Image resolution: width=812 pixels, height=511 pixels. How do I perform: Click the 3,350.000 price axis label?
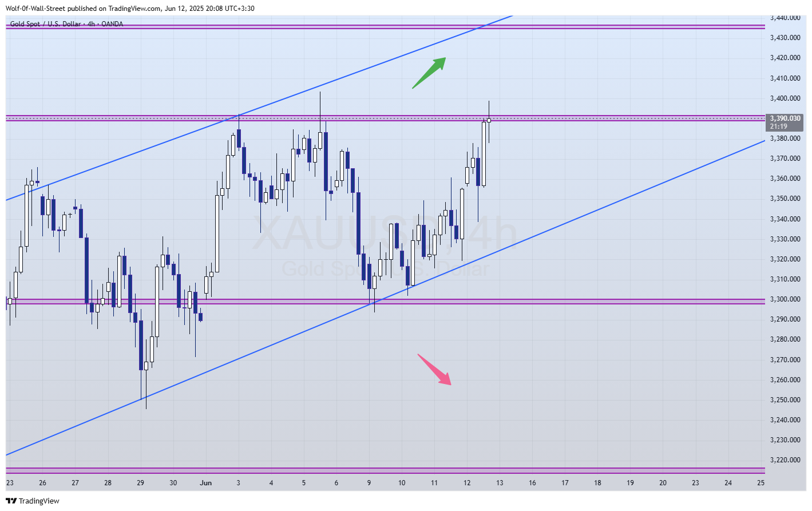(785, 199)
